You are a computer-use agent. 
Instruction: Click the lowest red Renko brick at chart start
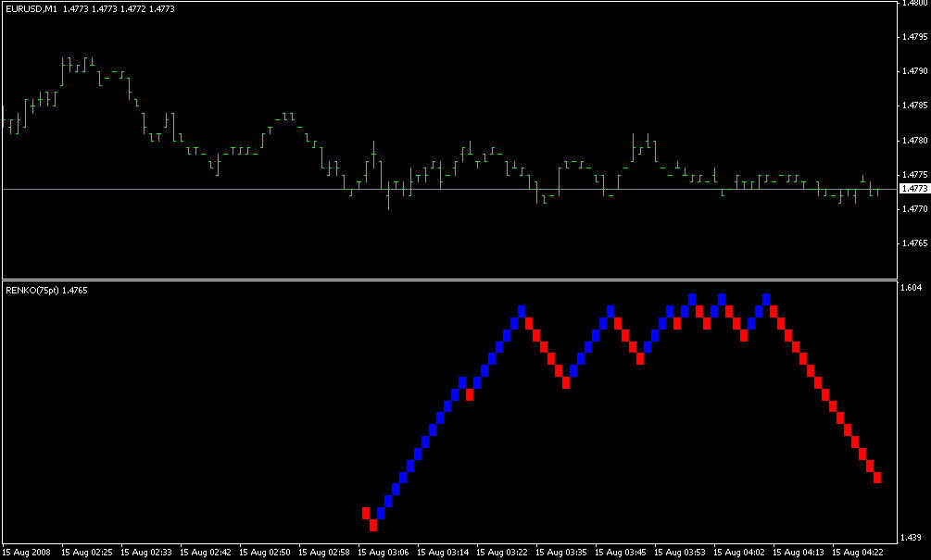pos(373,525)
